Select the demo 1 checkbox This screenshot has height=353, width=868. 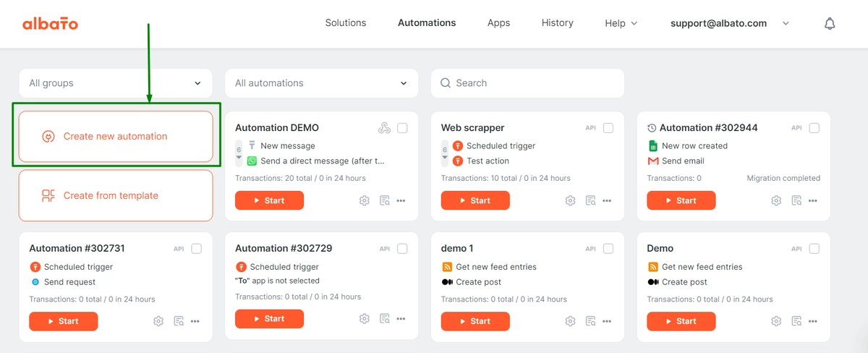(608, 249)
